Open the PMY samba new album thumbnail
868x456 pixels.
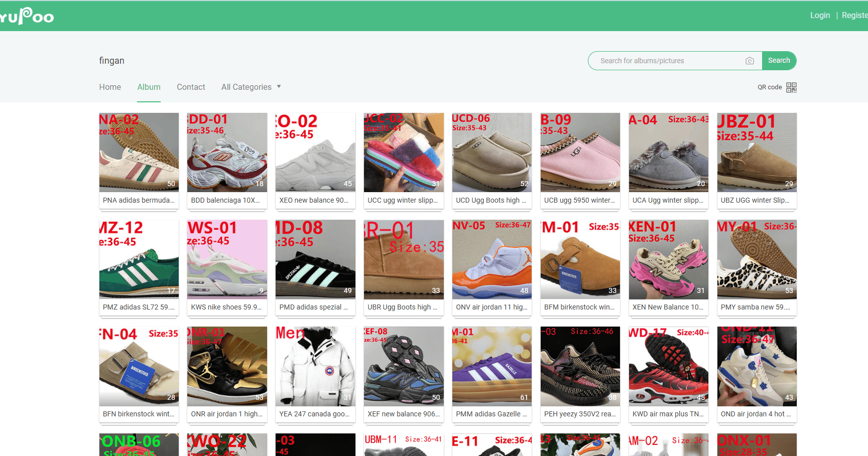(757, 259)
